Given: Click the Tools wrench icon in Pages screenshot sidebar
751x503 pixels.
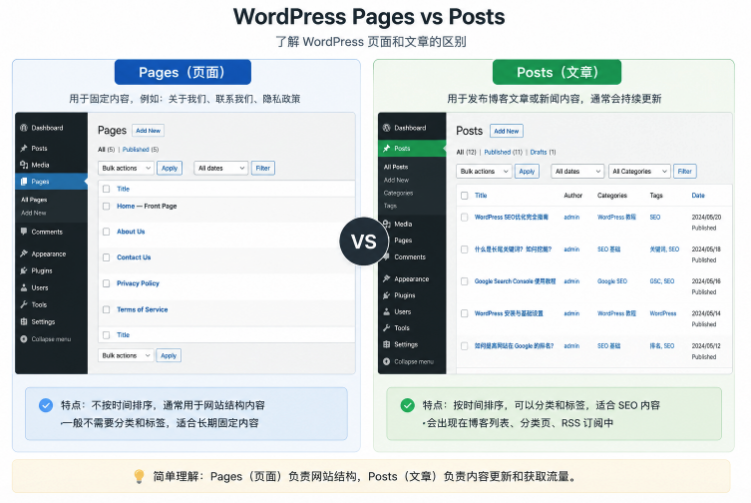Looking at the screenshot, I should [x=23, y=305].
